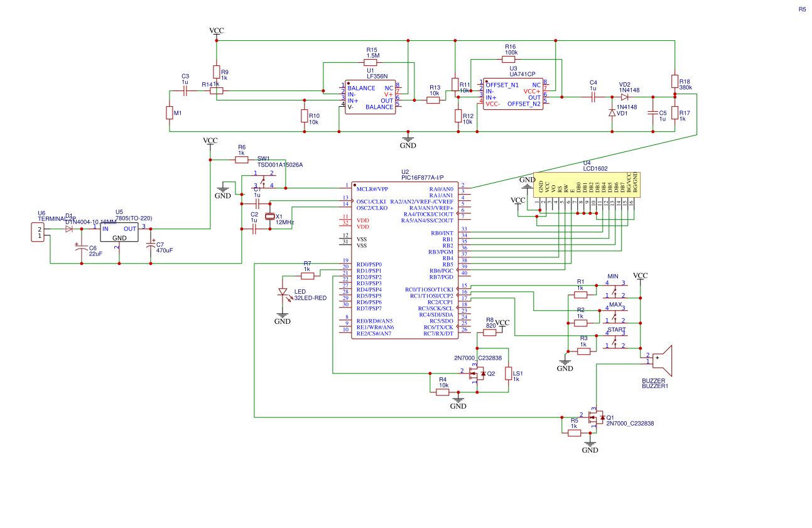Click the U6 terminal connector symbol
Image resolution: width=812 pixels, height=528 pixels.
click(39, 232)
